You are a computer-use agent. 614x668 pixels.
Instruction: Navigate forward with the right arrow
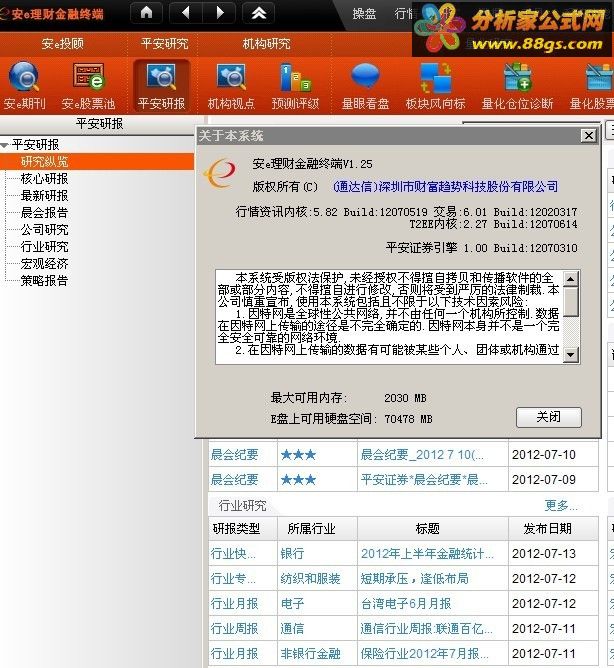pyautogui.click(x=219, y=13)
